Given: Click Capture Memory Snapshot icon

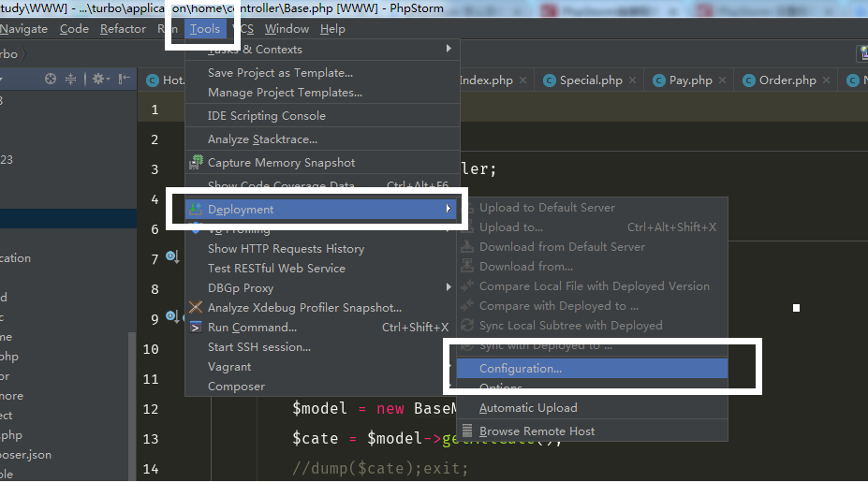Looking at the screenshot, I should [196, 162].
